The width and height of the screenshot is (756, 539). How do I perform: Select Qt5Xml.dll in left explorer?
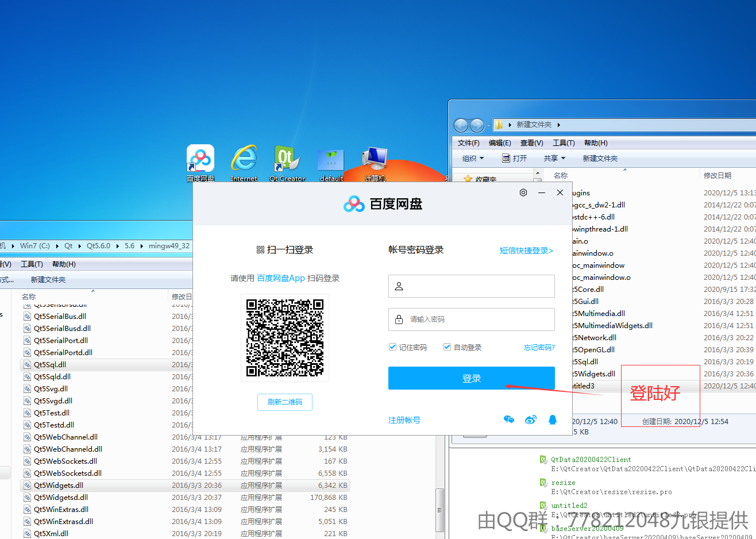tap(51, 533)
